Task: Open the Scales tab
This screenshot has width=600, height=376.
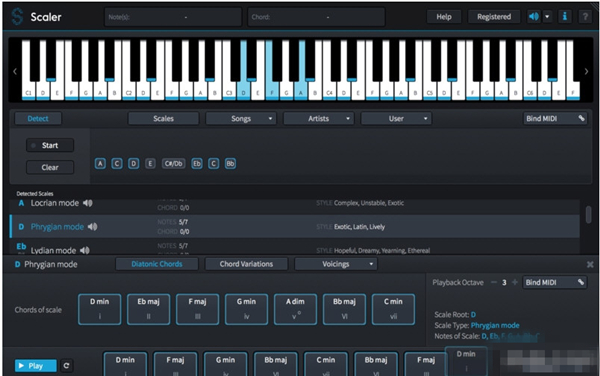Action: tap(163, 119)
